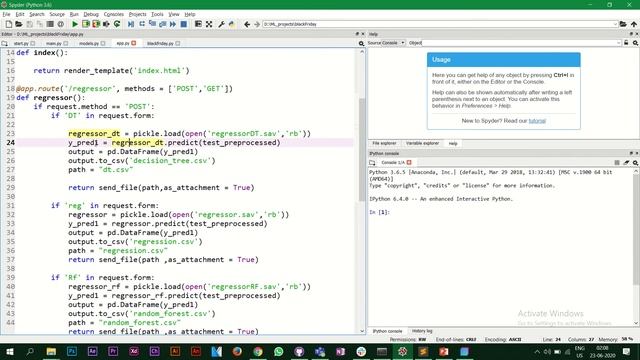
Task: Click the IPython console In [1] prompt
Action: click(x=379, y=212)
